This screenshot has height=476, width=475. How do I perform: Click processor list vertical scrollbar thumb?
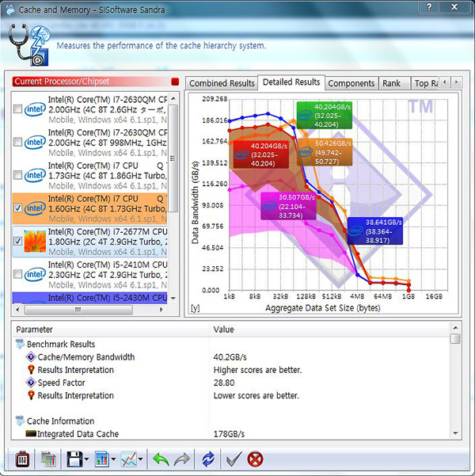173,158
